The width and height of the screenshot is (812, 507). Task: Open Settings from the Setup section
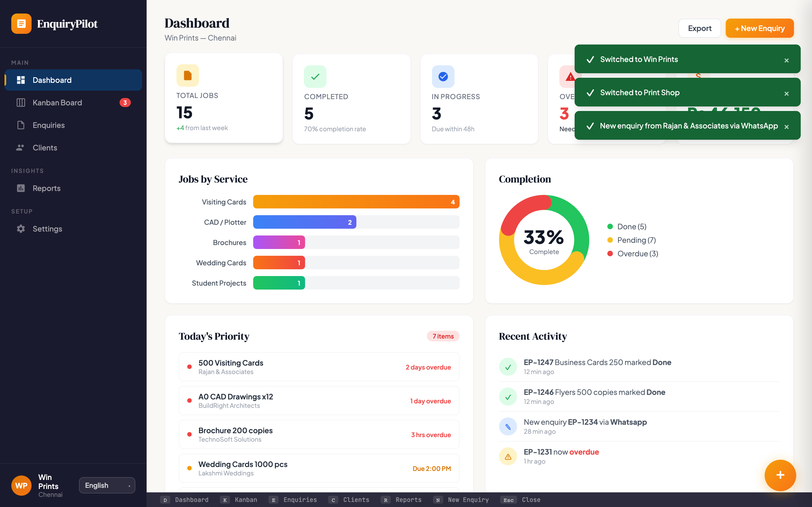tap(47, 229)
